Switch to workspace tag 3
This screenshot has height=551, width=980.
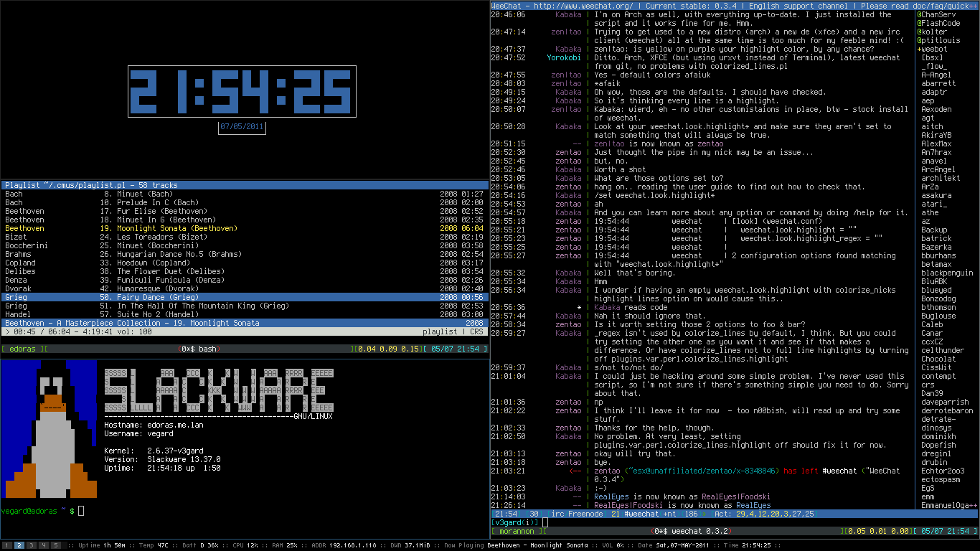[x=31, y=545]
